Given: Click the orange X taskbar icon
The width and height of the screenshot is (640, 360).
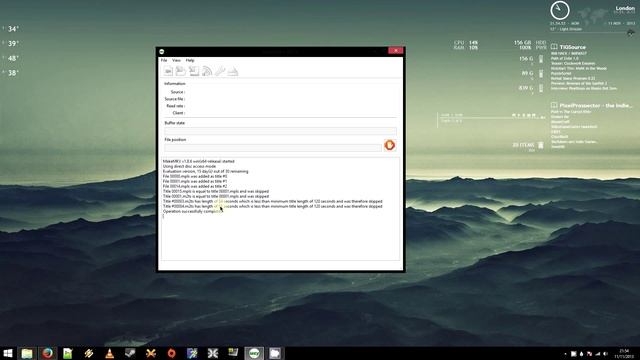Looking at the screenshot, I should [x=151, y=353].
